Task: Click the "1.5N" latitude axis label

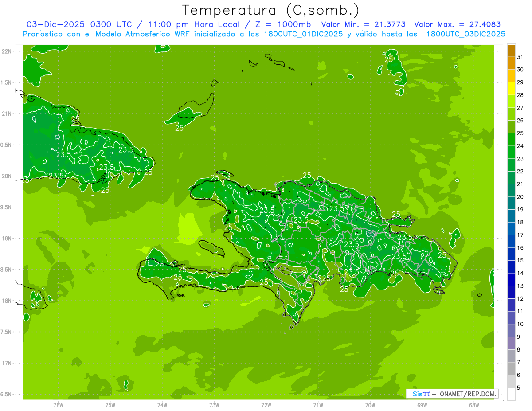Action: click(x=7, y=82)
